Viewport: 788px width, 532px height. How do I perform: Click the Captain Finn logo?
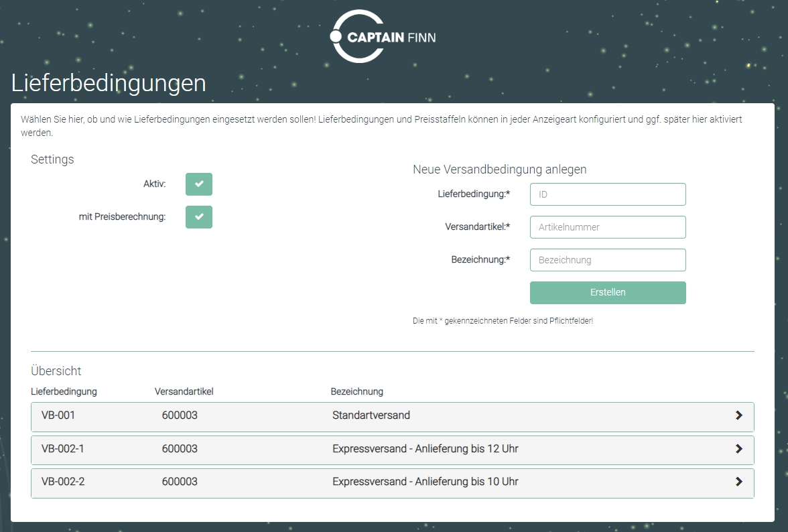point(383,37)
